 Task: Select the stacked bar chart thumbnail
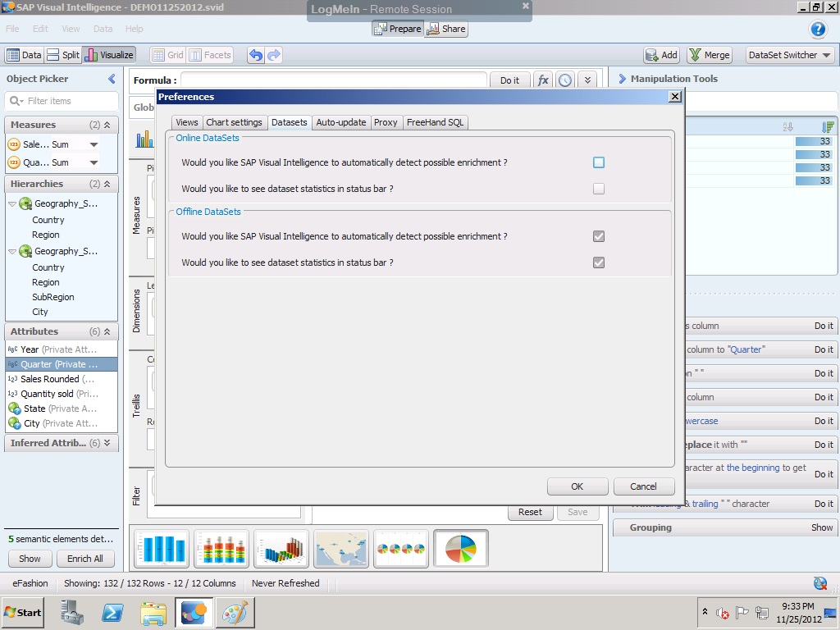point(221,549)
